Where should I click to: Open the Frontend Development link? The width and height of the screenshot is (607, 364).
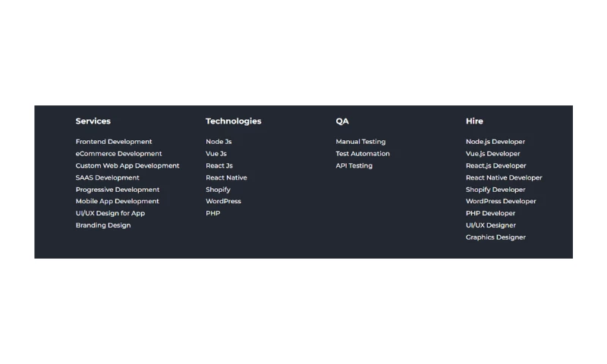click(114, 142)
